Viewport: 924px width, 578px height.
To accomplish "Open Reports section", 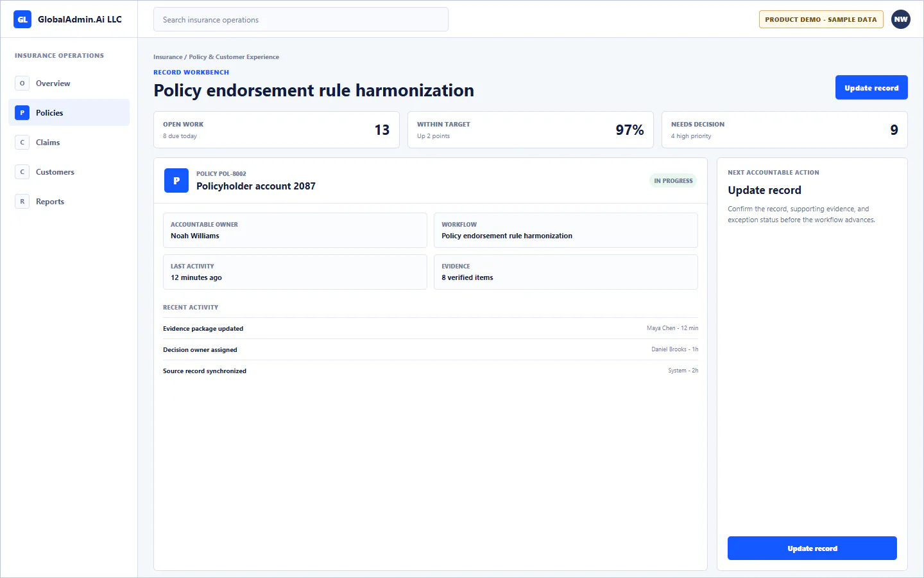I will click(x=69, y=202).
